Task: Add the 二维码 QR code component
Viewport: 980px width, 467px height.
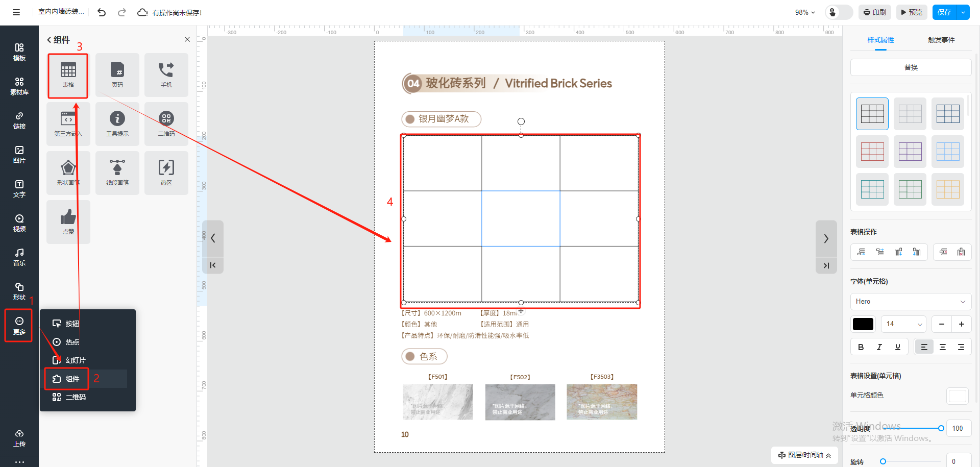Action: click(166, 124)
